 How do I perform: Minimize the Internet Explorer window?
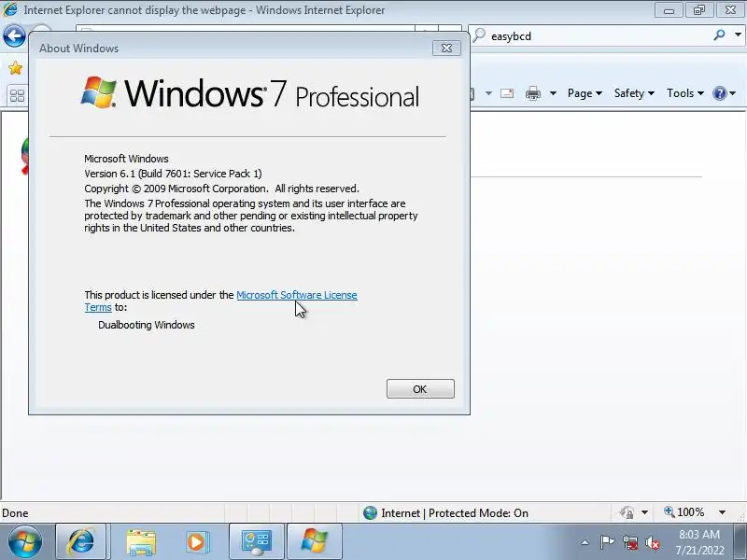669,10
